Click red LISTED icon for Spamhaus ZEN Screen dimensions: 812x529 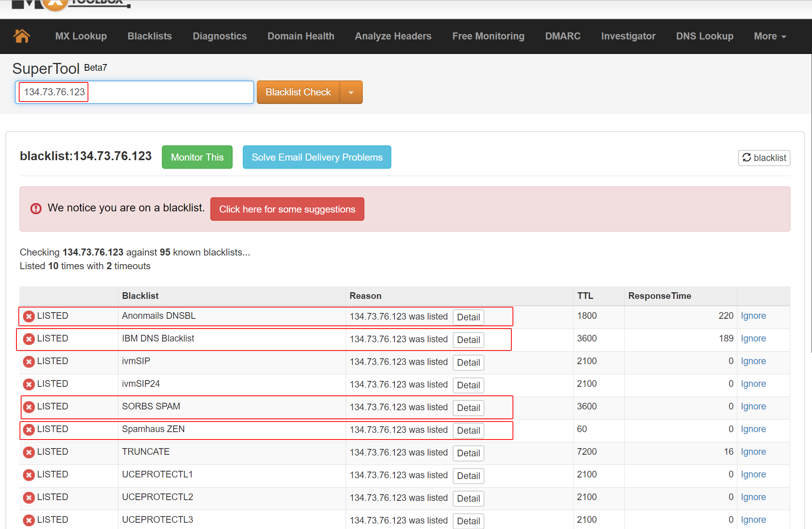tap(29, 429)
